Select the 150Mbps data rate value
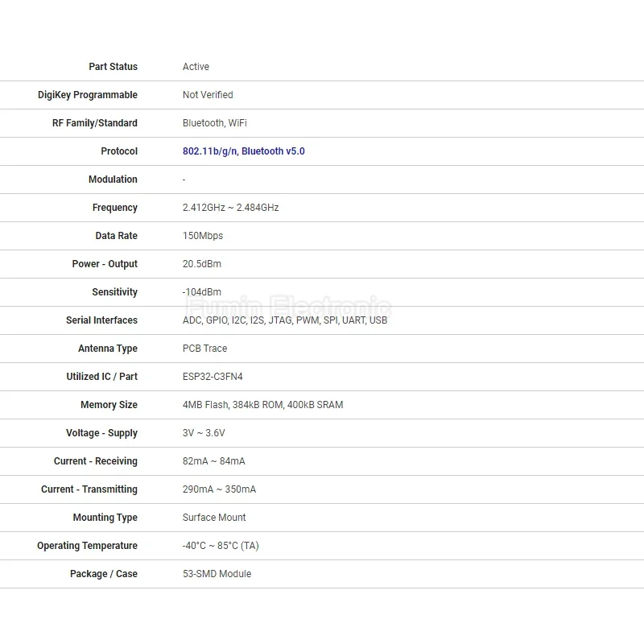644x644 pixels. [x=203, y=236]
